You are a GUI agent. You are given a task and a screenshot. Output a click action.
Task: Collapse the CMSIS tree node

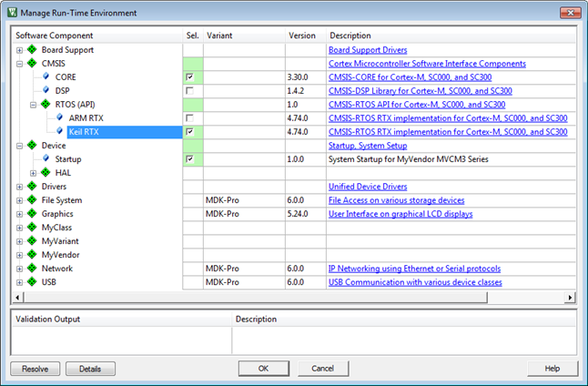(19, 64)
